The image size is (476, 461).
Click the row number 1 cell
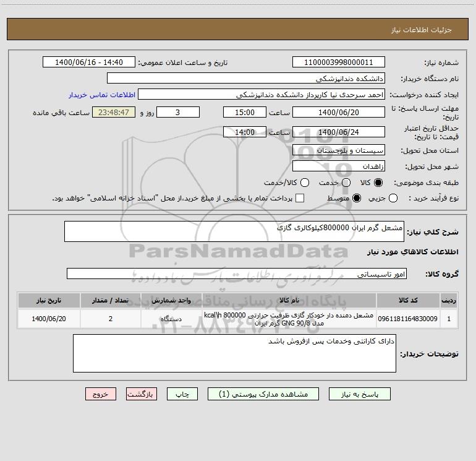pos(449,319)
